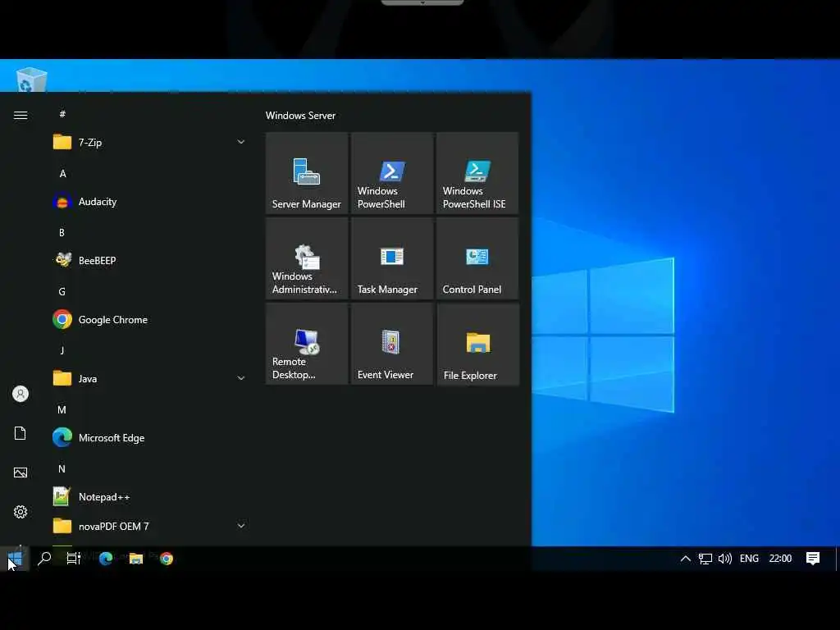This screenshot has width=840, height=630.
Task: Open the novaPDF OEM 7 folder entry
Action: (x=151, y=527)
